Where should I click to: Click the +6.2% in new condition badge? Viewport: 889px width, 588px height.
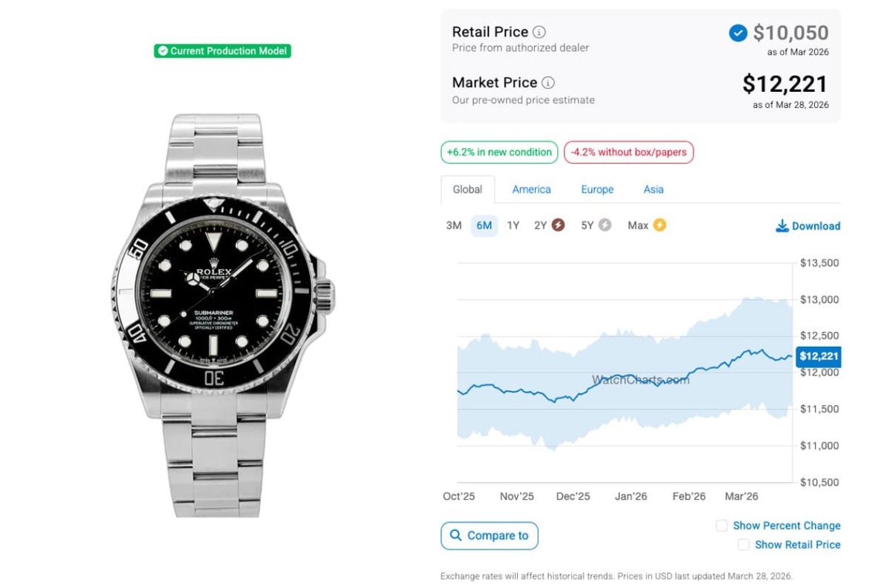pyautogui.click(x=499, y=153)
